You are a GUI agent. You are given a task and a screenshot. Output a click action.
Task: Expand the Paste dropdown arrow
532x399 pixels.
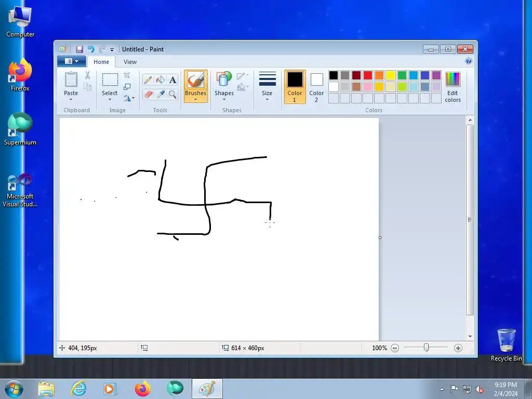[71, 100]
